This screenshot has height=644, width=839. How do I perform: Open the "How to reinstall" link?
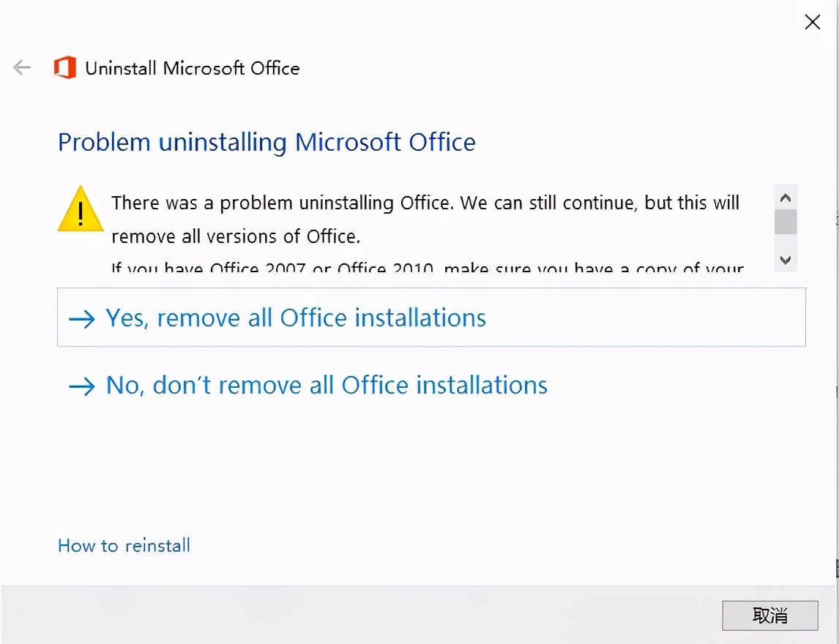click(x=124, y=545)
